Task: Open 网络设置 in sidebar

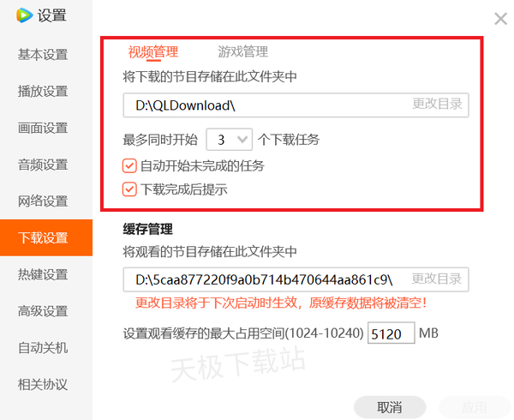Action: pyautogui.click(x=43, y=201)
